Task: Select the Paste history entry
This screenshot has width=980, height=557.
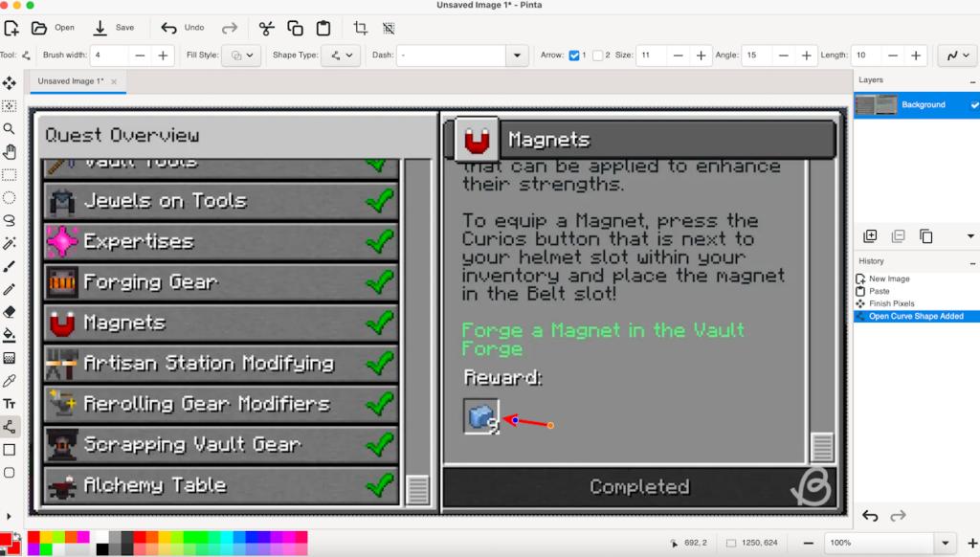Action: pyautogui.click(x=879, y=291)
